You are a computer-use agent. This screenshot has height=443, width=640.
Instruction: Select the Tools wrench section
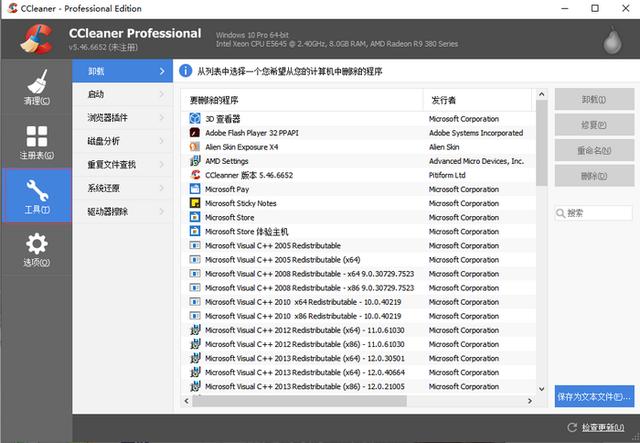[37, 196]
